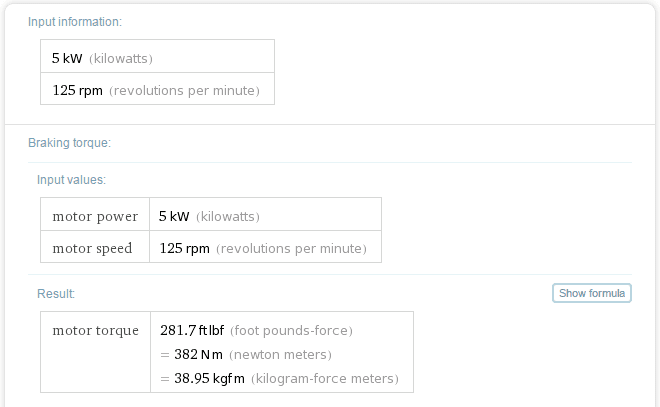Click the motor power 5 kW value
The width and height of the screenshot is (660, 407).
(174, 216)
